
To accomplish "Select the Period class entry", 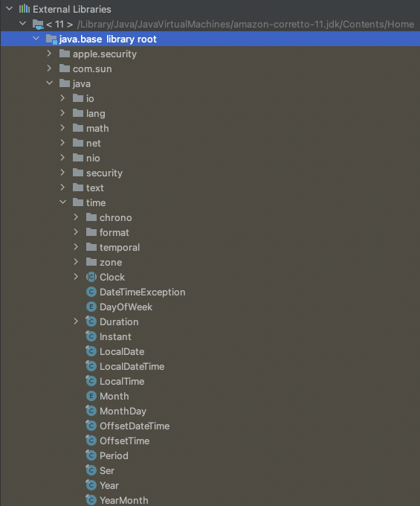I will pos(114,455).
